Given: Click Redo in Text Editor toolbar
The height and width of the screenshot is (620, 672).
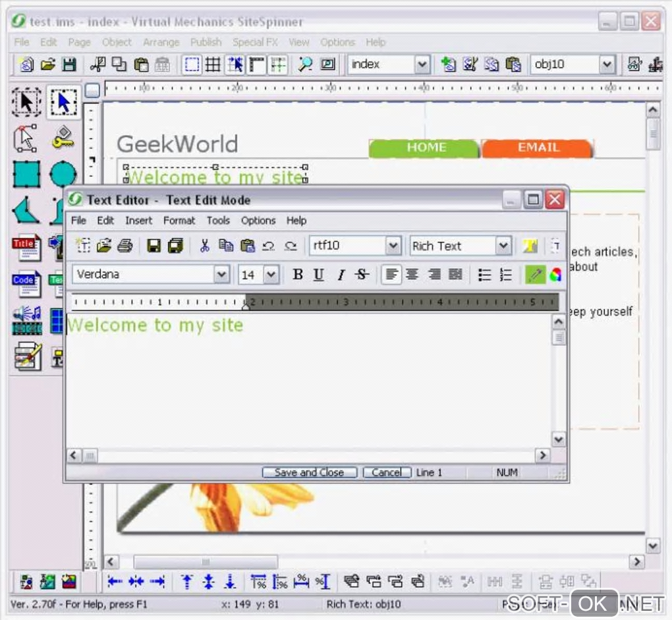Looking at the screenshot, I should pyautogui.click(x=291, y=246).
